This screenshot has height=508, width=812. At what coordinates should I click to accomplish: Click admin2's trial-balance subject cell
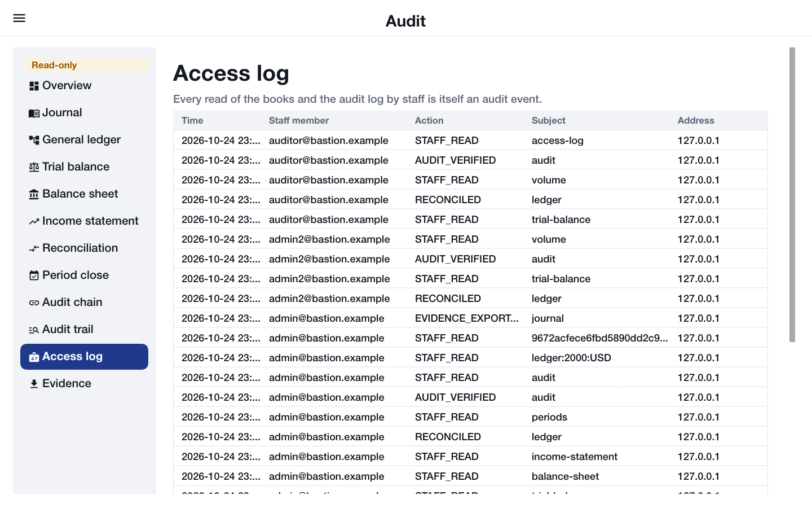click(x=561, y=279)
